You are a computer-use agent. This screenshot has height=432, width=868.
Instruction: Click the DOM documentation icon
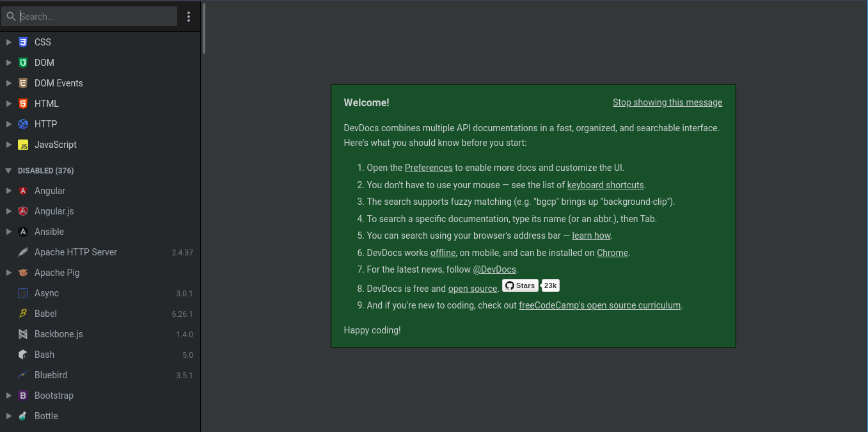23,63
